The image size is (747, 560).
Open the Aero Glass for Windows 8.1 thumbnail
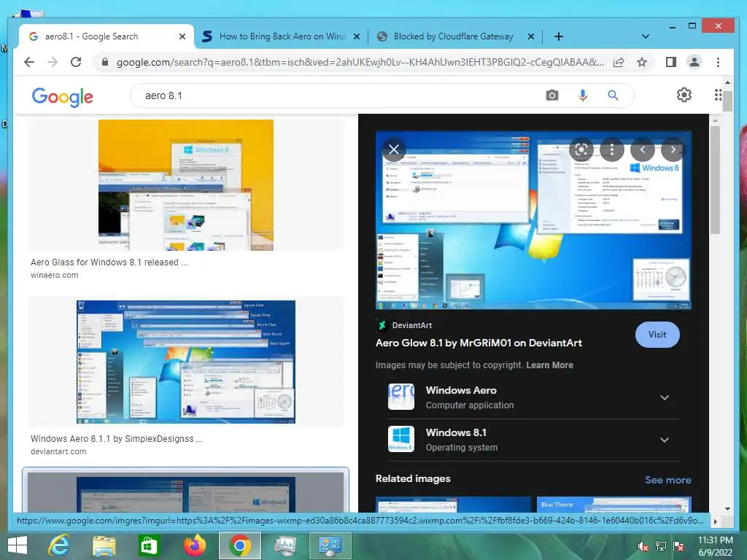tap(186, 184)
